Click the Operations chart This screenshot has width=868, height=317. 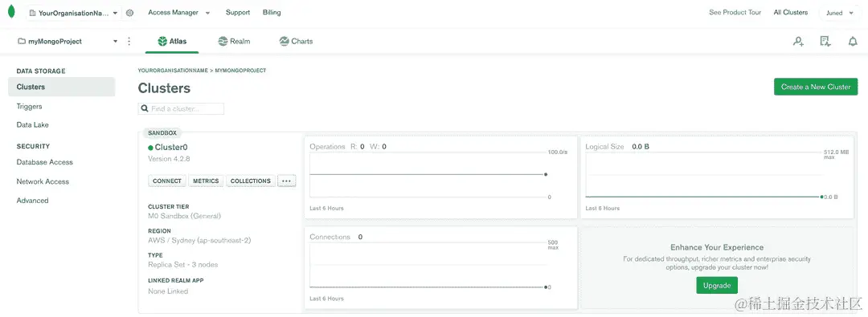coord(440,177)
